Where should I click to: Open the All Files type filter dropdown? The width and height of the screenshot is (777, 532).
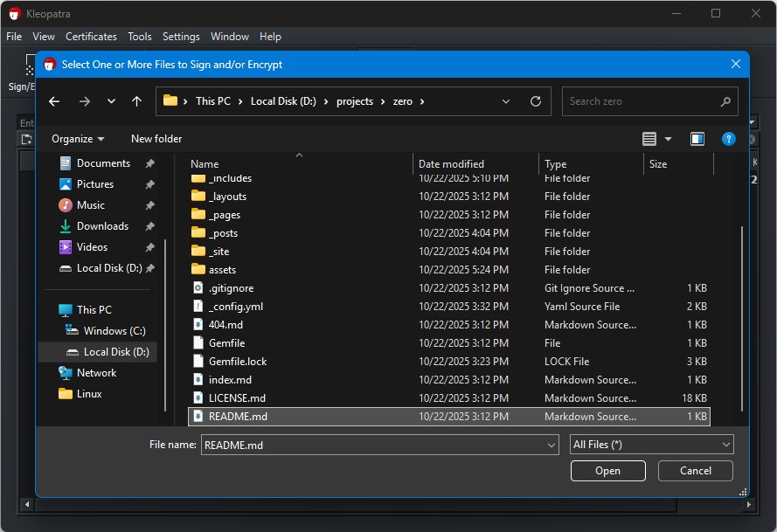point(651,445)
